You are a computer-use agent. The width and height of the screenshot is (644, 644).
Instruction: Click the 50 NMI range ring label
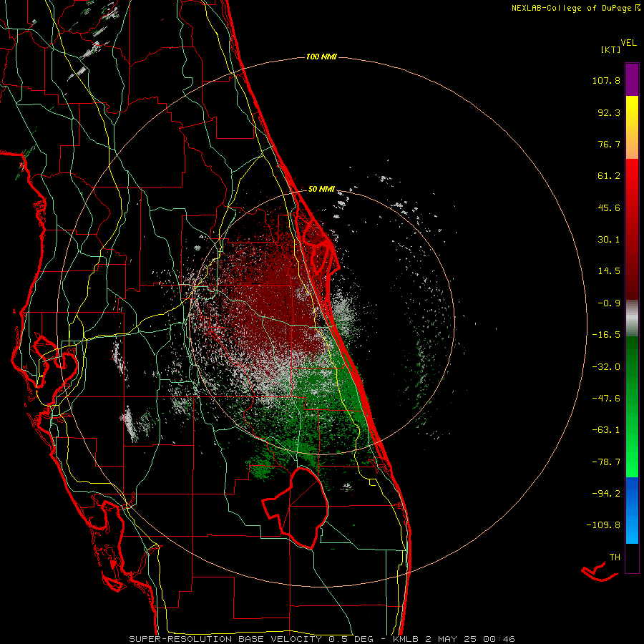[x=321, y=190]
